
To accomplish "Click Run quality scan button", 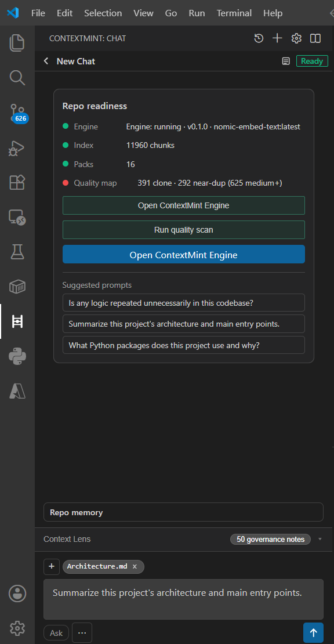I will (183, 230).
